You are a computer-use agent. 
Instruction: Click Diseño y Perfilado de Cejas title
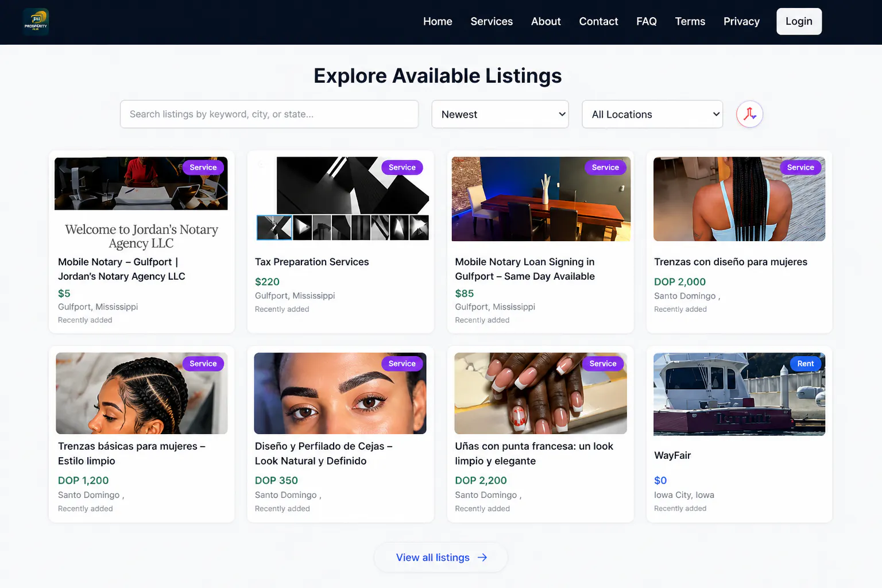coord(324,454)
